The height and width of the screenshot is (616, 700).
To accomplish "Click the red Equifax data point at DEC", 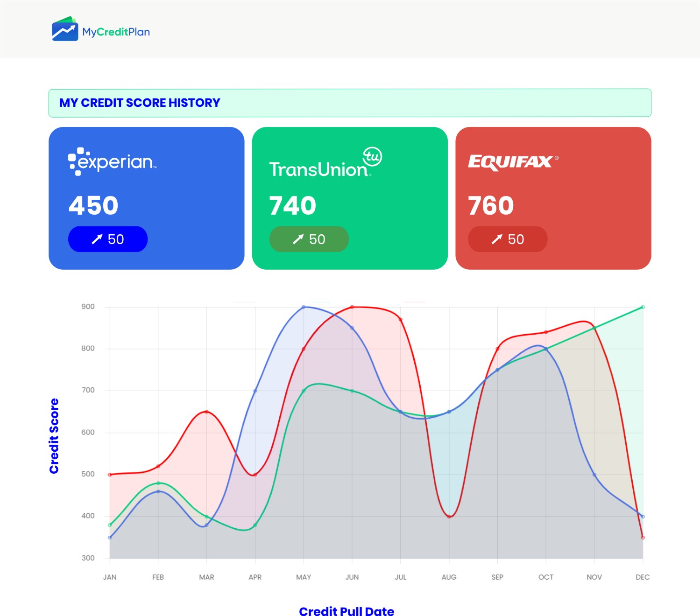I will pyautogui.click(x=643, y=538).
